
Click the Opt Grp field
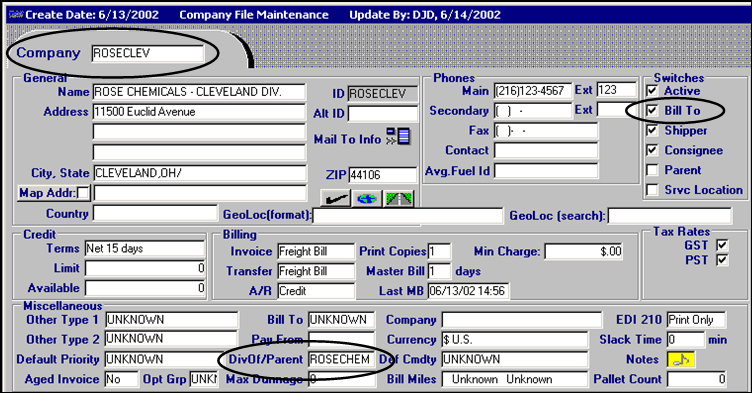click(x=204, y=379)
